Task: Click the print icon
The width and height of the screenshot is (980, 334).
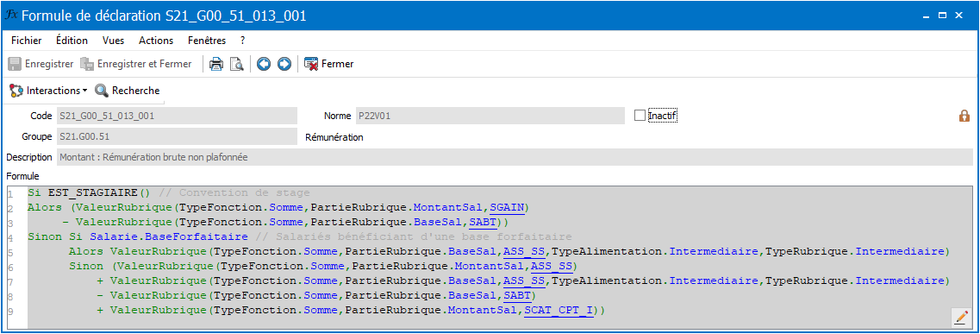Action: [x=215, y=64]
